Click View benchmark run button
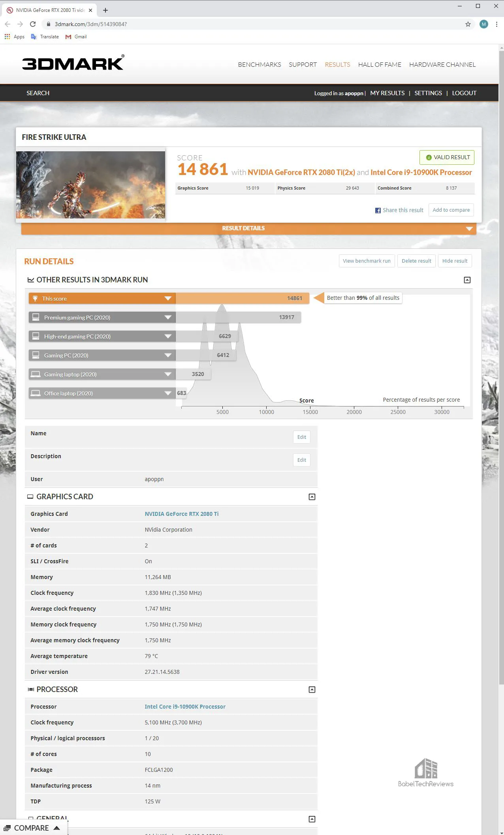 tap(367, 261)
